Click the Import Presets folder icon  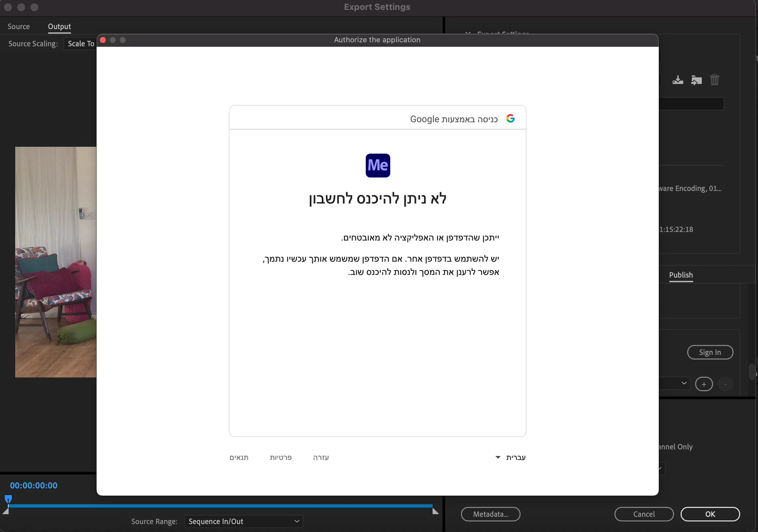(696, 80)
